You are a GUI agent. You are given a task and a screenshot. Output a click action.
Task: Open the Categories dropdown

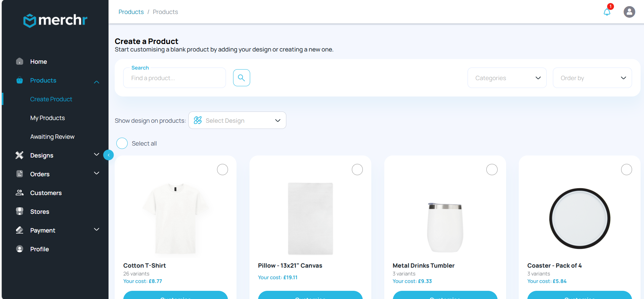(x=507, y=78)
